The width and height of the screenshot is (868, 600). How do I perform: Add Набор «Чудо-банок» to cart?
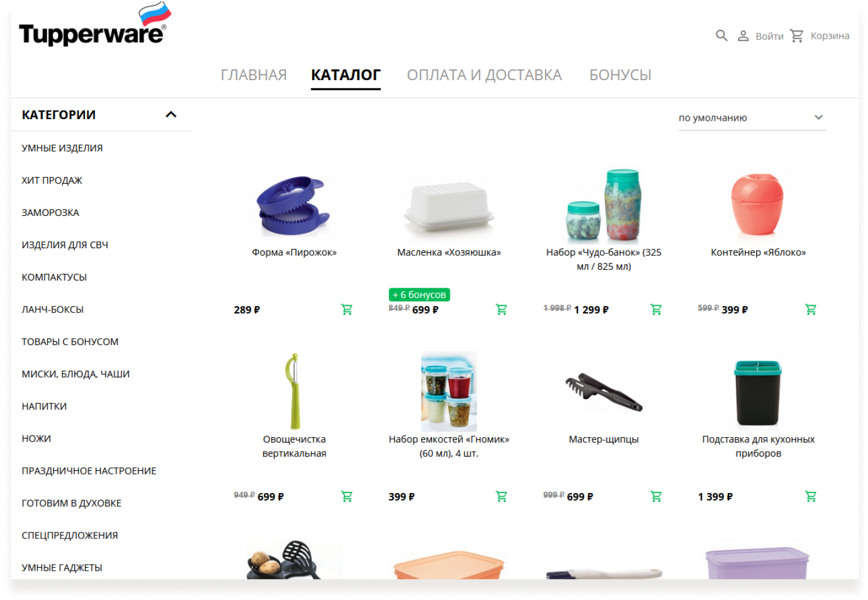[x=656, y=310]
